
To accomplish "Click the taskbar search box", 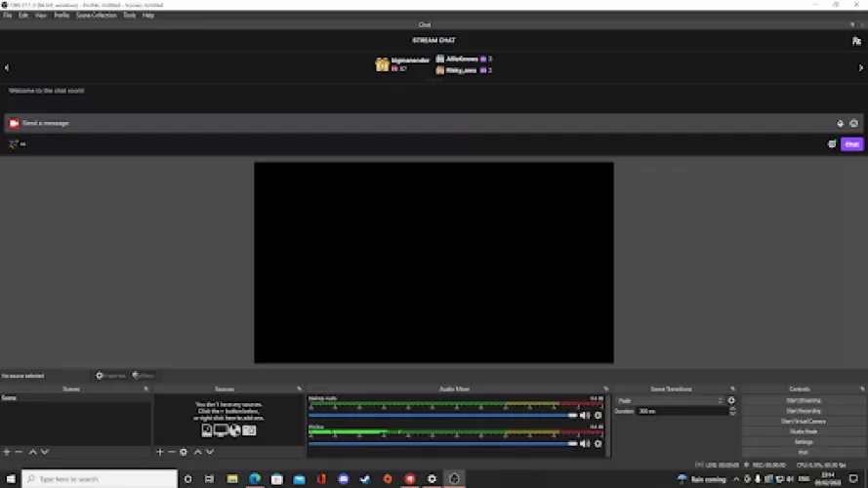I will point(100,479).
